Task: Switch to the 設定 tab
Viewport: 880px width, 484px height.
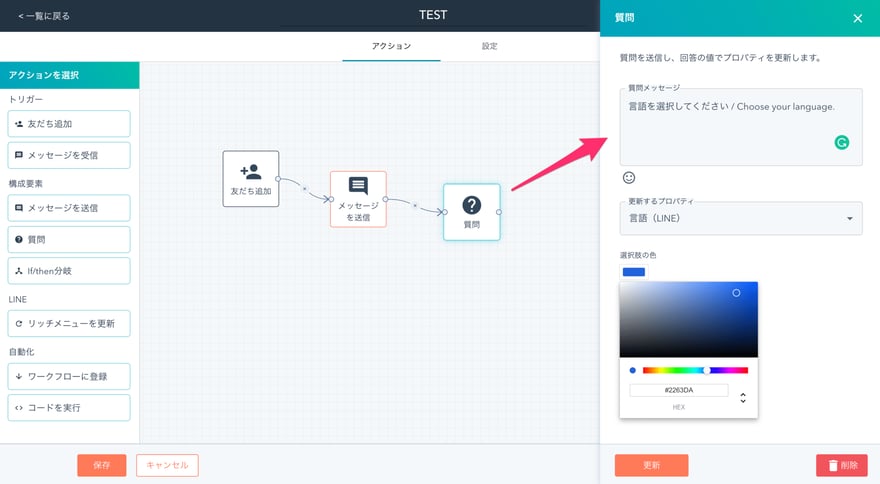Action: coord(489,46)
